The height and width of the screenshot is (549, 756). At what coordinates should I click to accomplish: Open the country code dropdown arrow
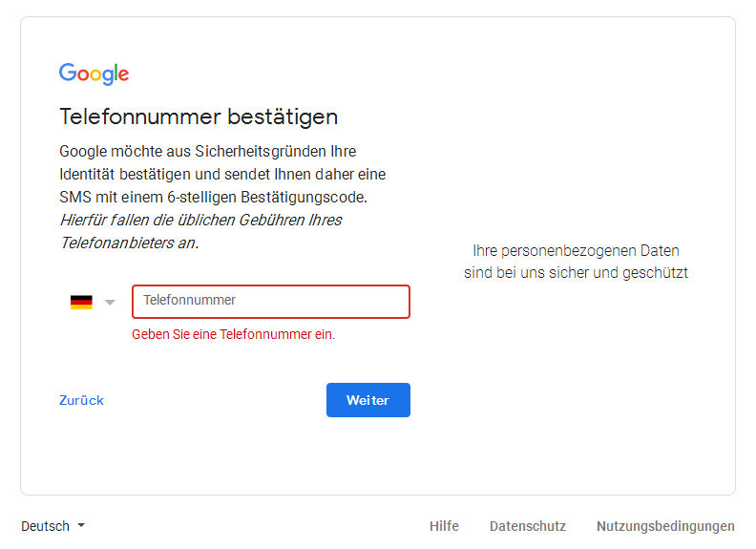pyautogui.click(x=110, y=303)
